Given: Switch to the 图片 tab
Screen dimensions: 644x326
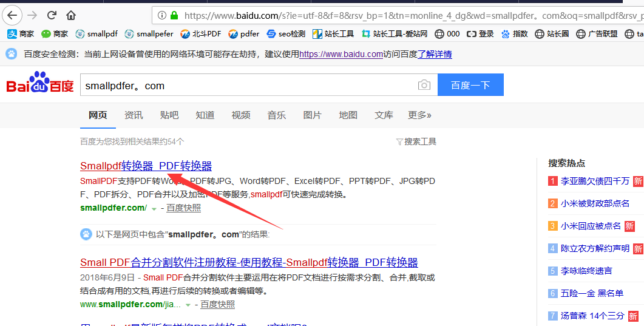Looking at the screenshot, I should [x=312, y=115].
